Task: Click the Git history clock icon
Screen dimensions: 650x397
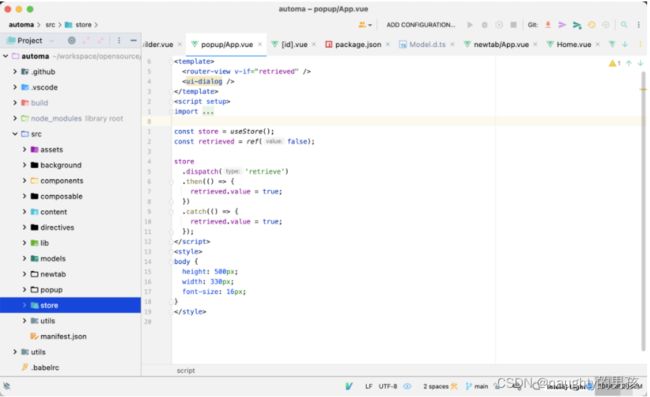Action: pyautogui.click(x=592, y=25)
